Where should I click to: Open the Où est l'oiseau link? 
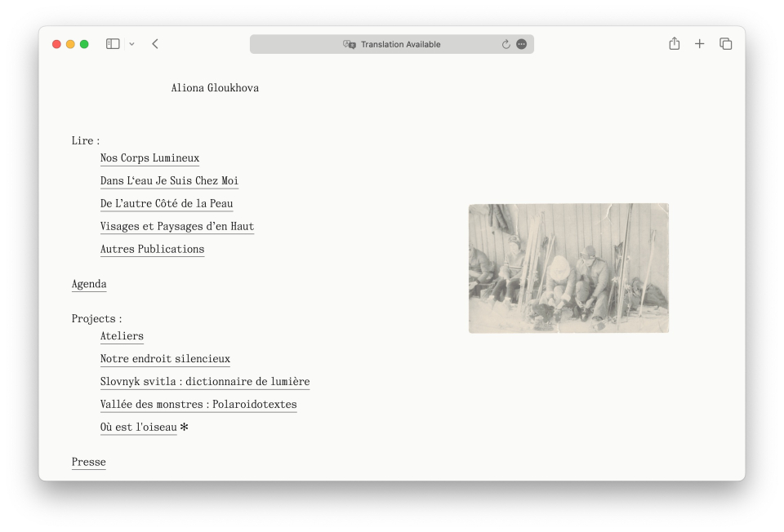[x=139, y=428]
